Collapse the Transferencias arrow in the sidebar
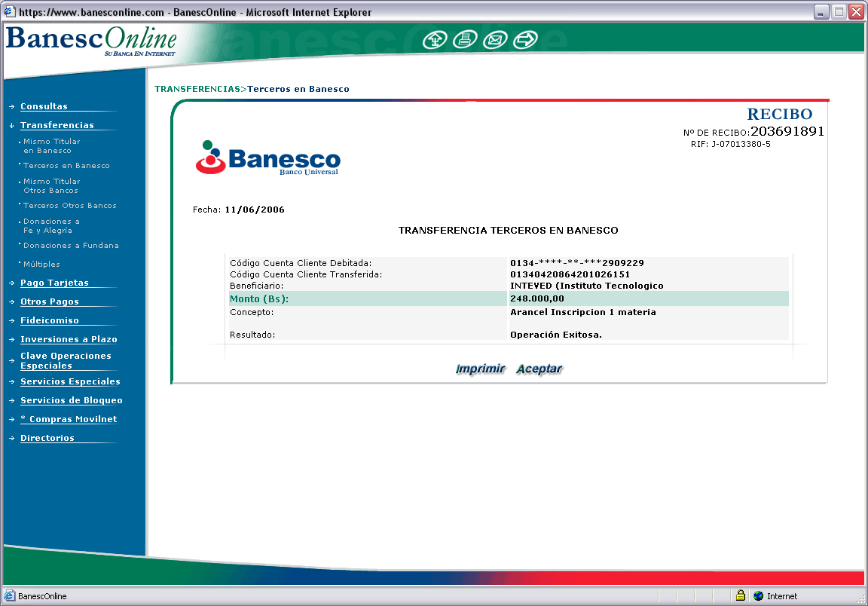868x606 pixels. pos(11,125)
